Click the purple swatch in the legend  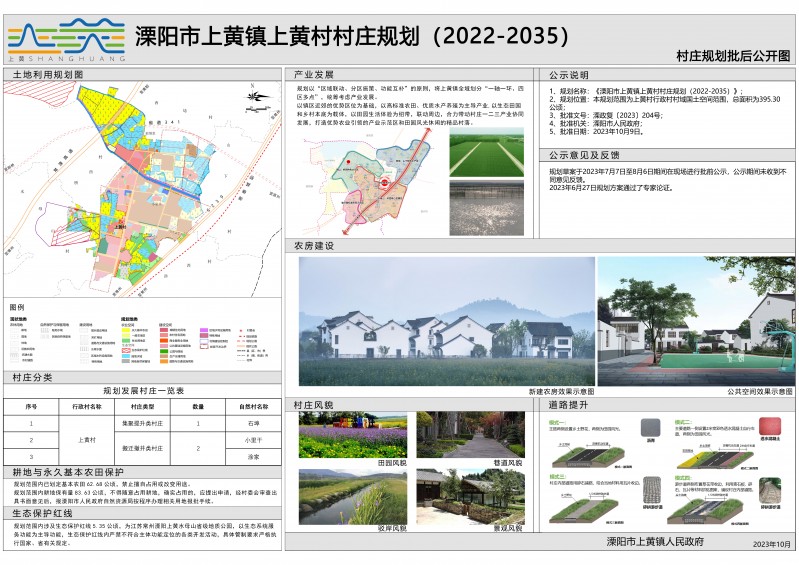[204, 331]
